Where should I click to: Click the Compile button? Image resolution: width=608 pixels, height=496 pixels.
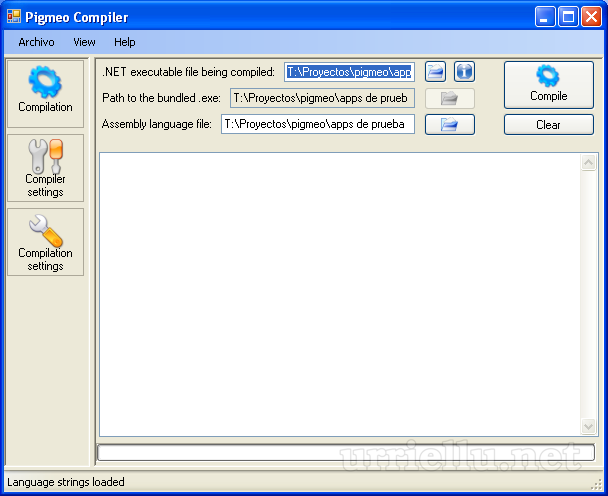(x=549, y=85)
